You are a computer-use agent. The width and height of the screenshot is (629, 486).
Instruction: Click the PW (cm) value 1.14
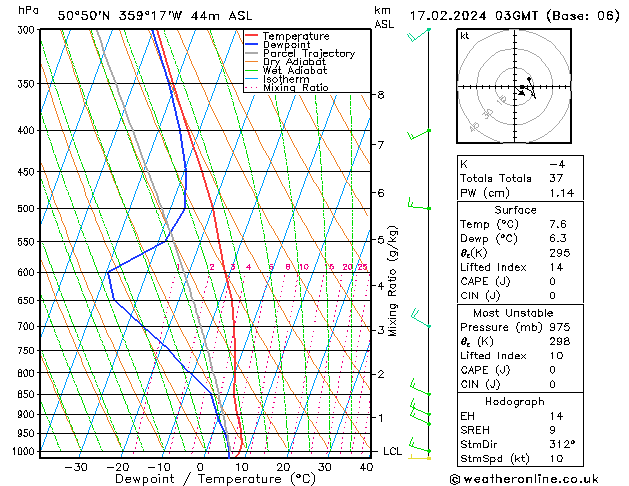pyautogui.click(x=562, y=193)
